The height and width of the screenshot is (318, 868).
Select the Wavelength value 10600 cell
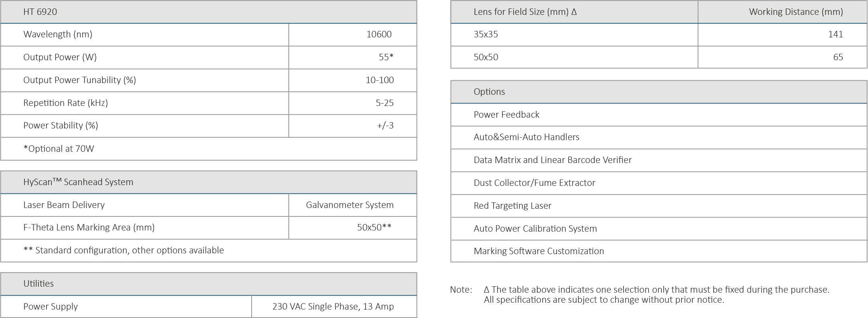[378, 35]
